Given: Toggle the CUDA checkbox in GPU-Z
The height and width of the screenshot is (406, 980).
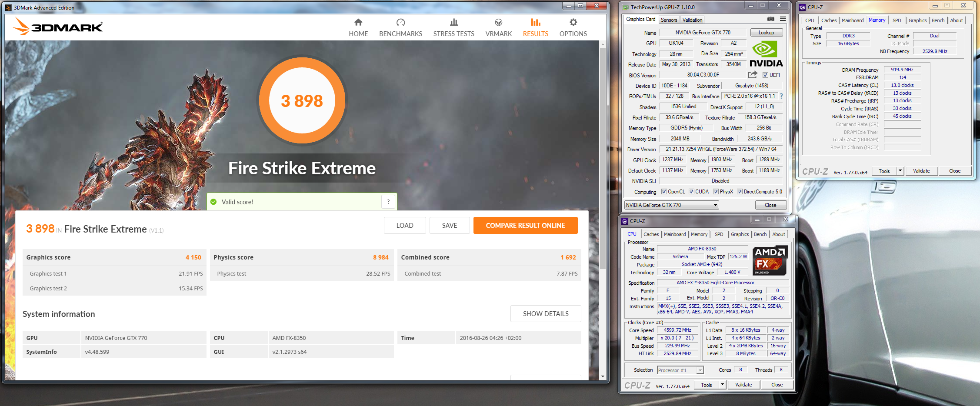Looking at the screenshot, I should tap(691, 192).
